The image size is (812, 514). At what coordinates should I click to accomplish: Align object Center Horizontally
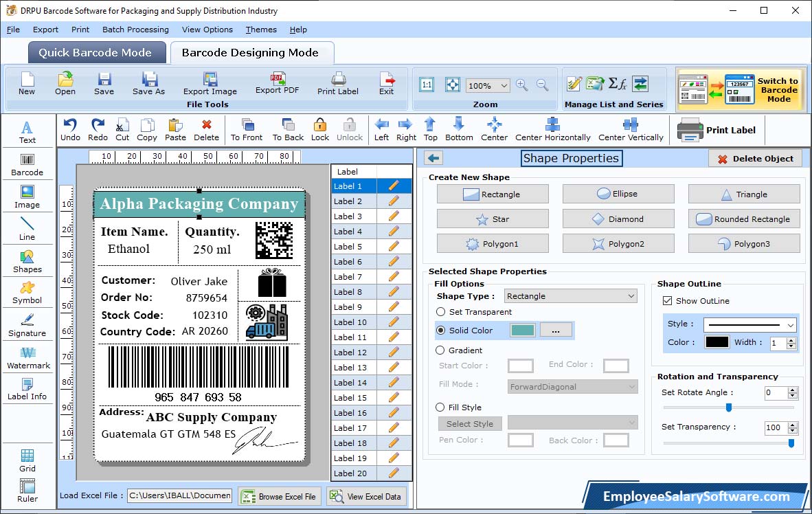coord(552,130)
